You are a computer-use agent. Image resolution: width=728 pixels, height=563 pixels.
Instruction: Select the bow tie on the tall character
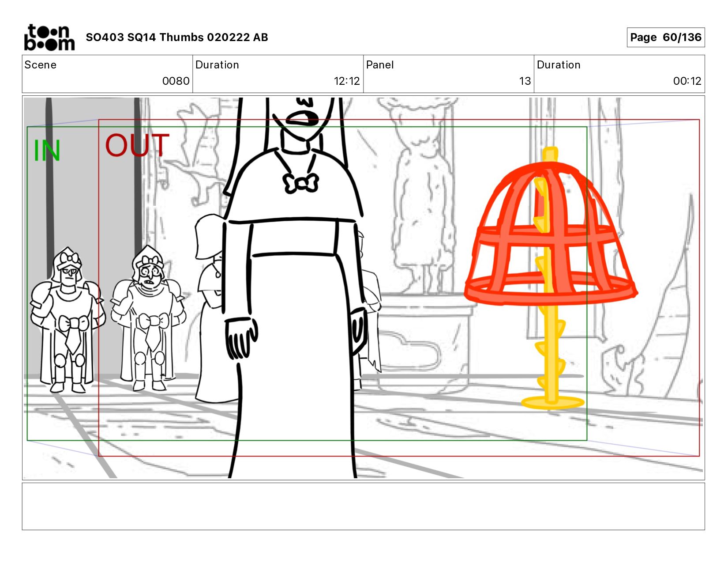(x=301, y=183)
